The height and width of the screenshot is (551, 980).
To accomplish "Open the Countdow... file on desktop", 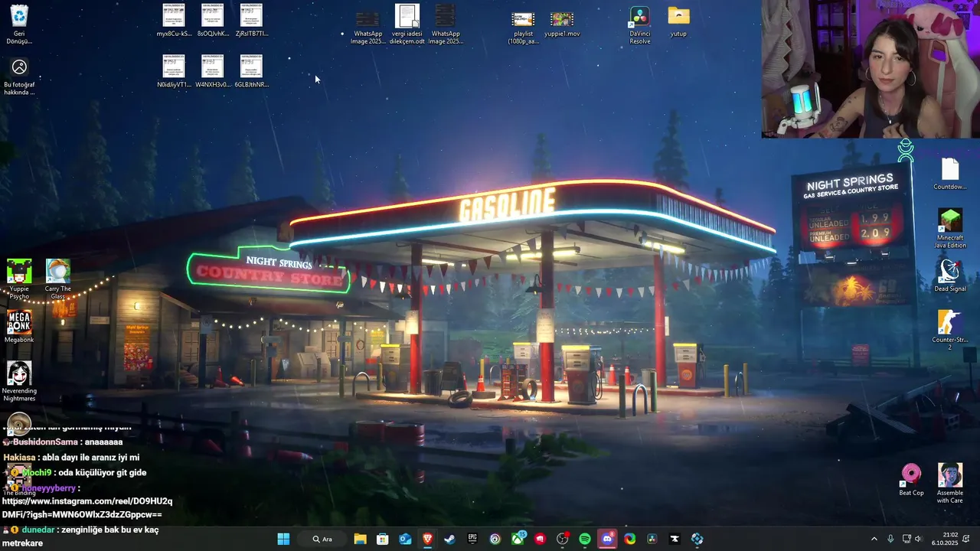I will pyautogui.click(x=949, y=174).
